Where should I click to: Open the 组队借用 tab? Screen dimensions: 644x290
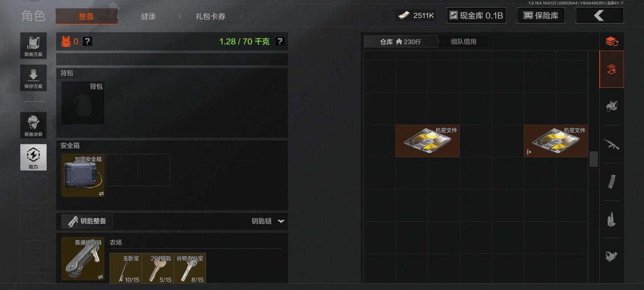click(463, 42)
